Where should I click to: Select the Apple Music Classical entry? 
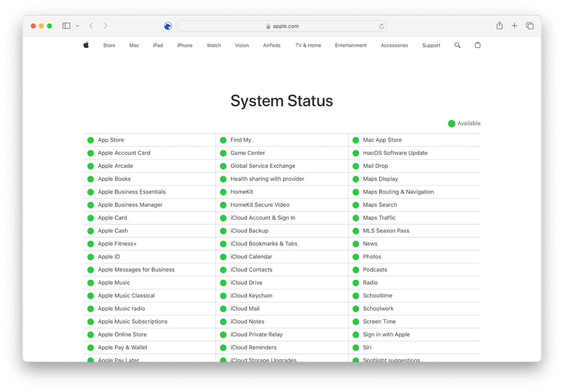click(x=126, y=296)
